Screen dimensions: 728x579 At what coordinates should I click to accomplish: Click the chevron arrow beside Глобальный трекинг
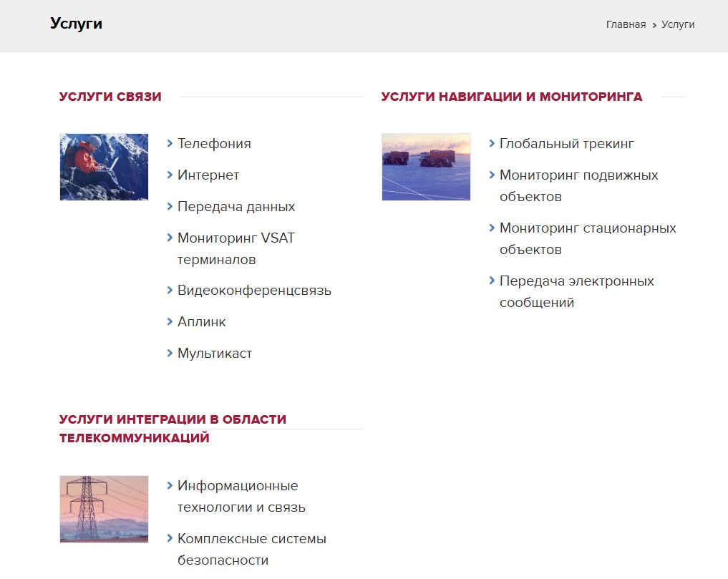point(492,143)
